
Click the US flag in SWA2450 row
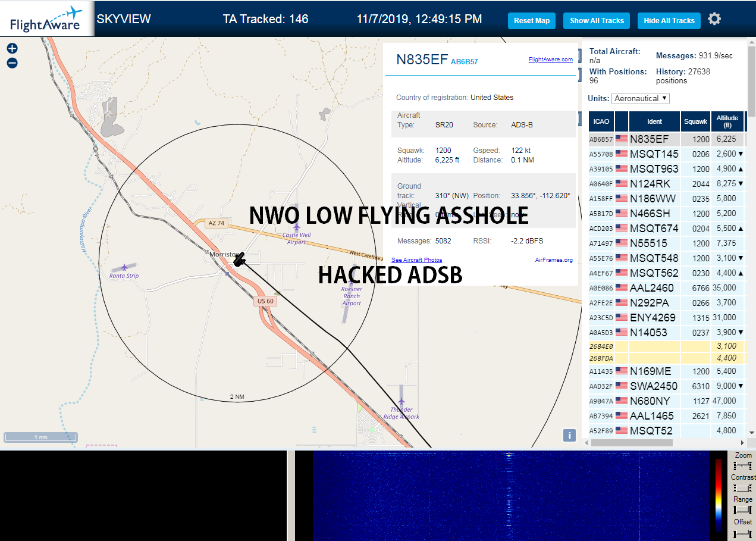pos(622,386)
